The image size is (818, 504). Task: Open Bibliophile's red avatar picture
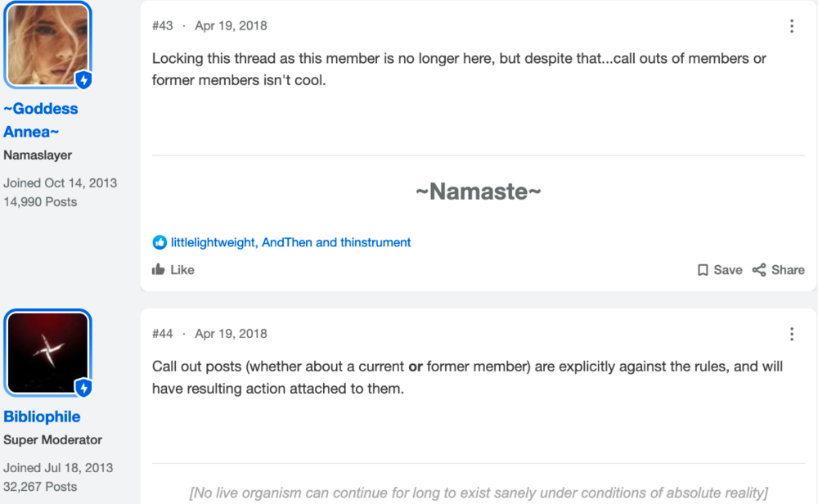click(x=47, y=353)
